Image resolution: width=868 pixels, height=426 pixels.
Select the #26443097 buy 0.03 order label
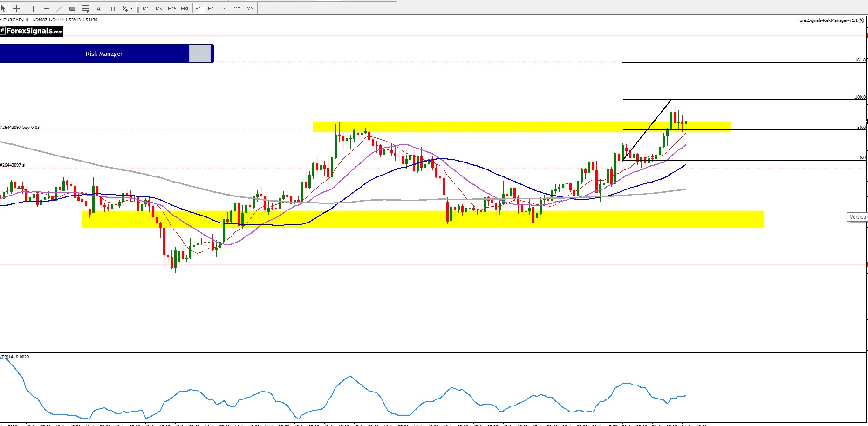(20, 127)
